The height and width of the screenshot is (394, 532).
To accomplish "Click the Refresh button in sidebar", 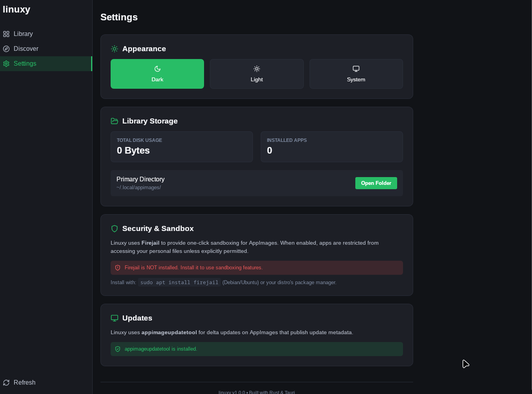I will click(46, 382).
